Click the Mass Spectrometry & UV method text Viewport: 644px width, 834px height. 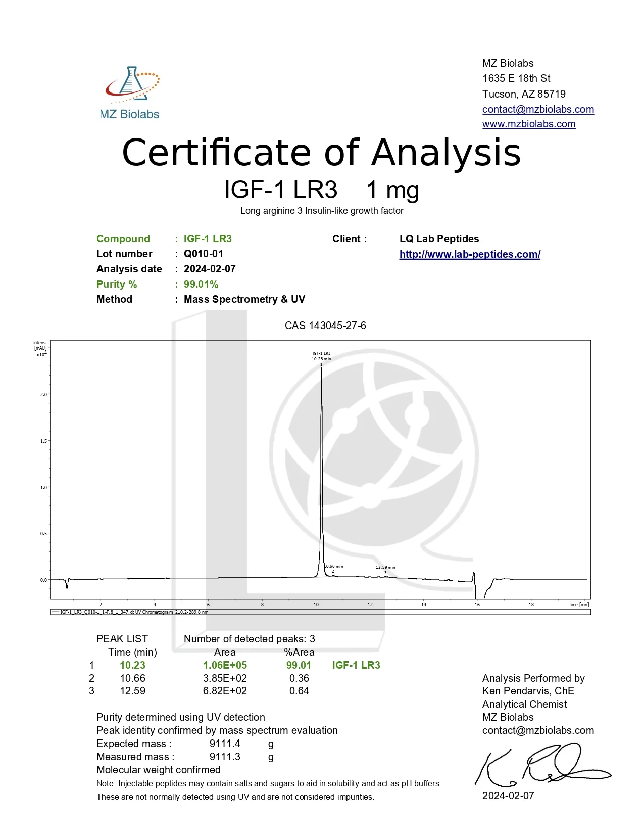(x=244, y=299)
